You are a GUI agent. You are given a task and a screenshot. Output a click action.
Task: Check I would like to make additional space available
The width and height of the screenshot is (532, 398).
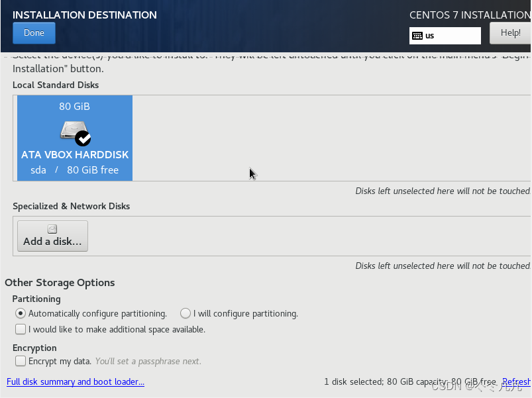pyautogui.click(x=21, y=329)
